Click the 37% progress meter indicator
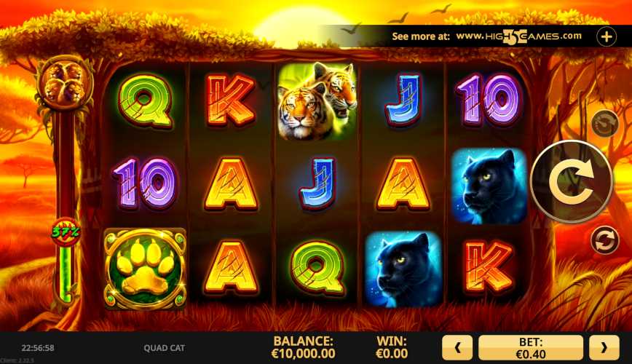This screenshot has width=632, height=364. pos(66,232)
